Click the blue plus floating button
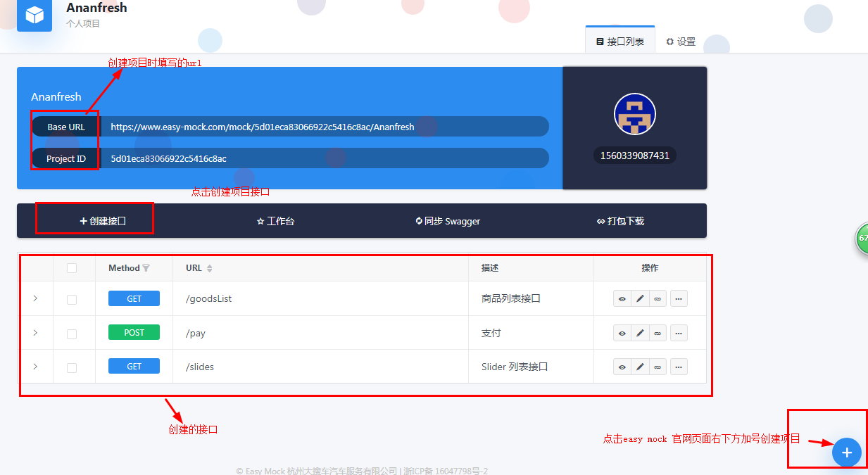This screenshot has height=475, width=868. point(847,452)
